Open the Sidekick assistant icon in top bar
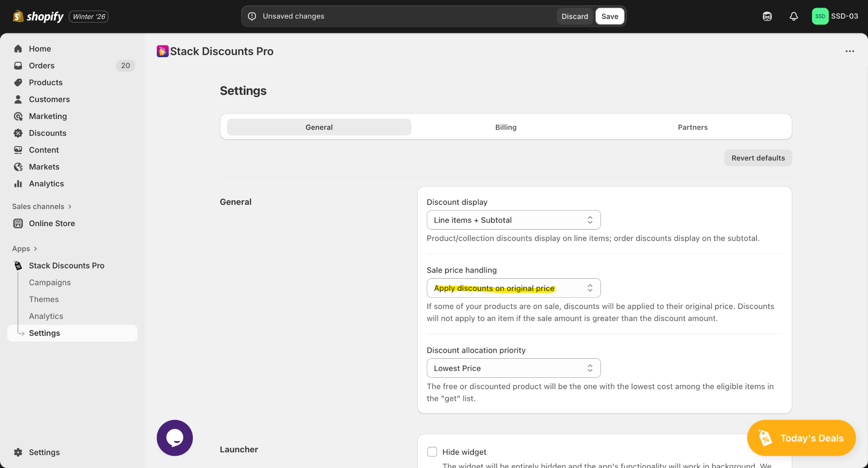Screen dimensions: 868x468 767,17
